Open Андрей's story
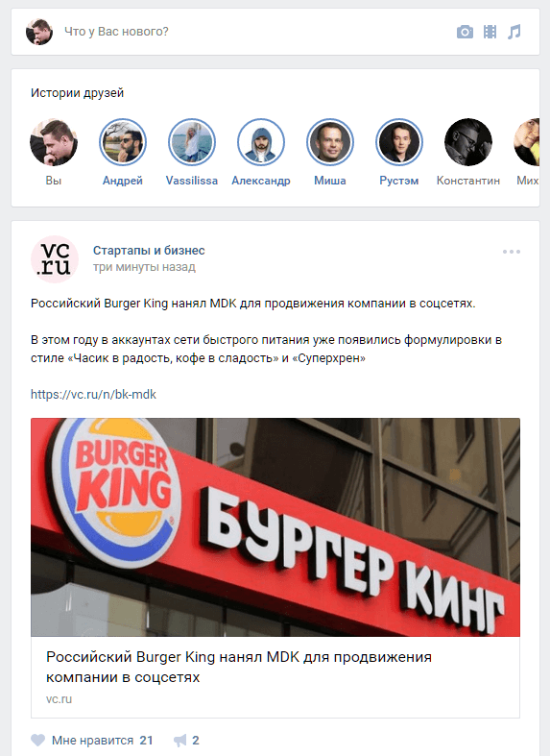Image resolution: width=550 pixels, height=756 pixels. (123, 142)
